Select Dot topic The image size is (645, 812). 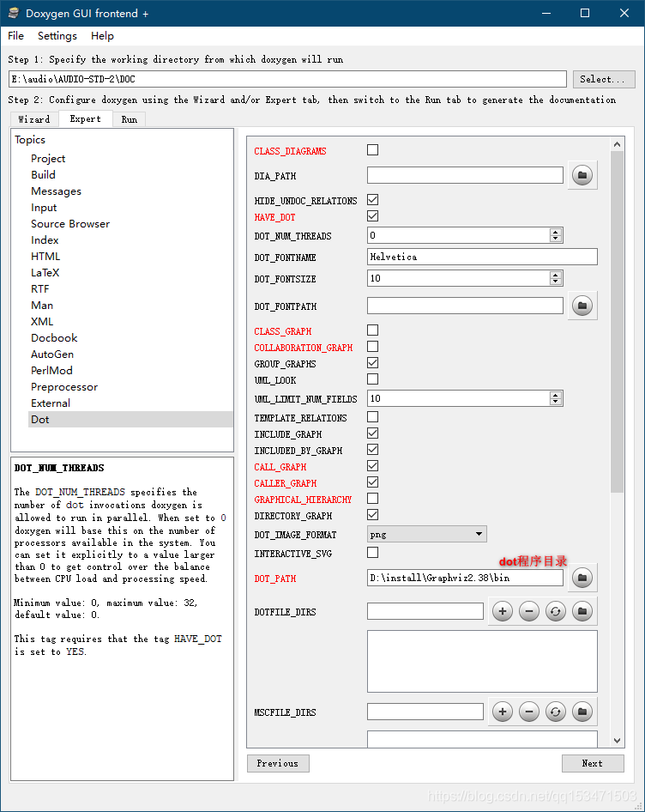point(131,420)
